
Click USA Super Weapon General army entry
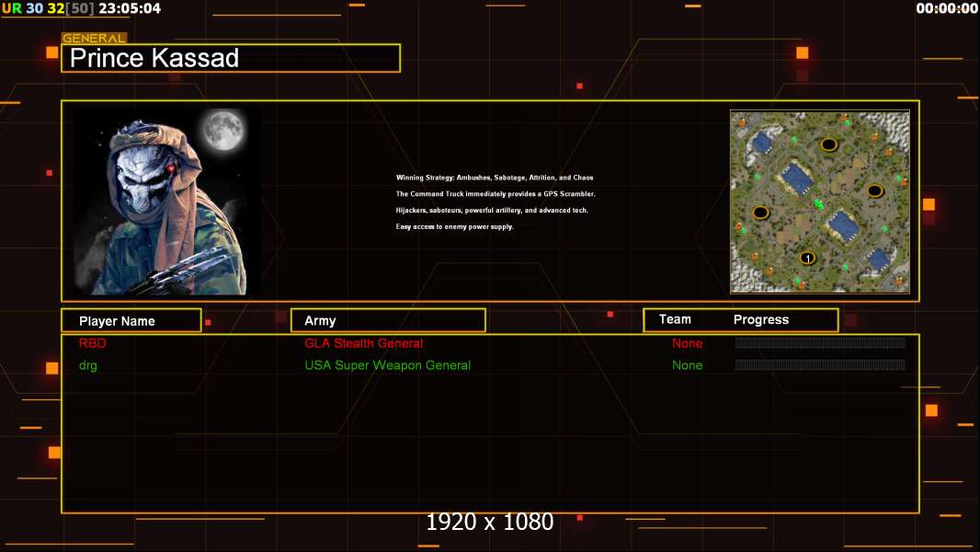click(388, 365)
